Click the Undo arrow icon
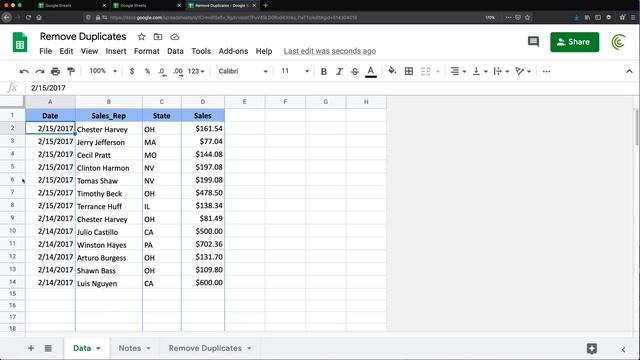640x360 pixels. 24,71
